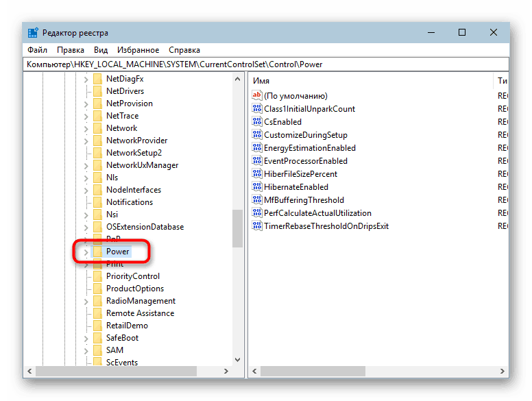Select the CsEnabled value name

click(282, 122)
